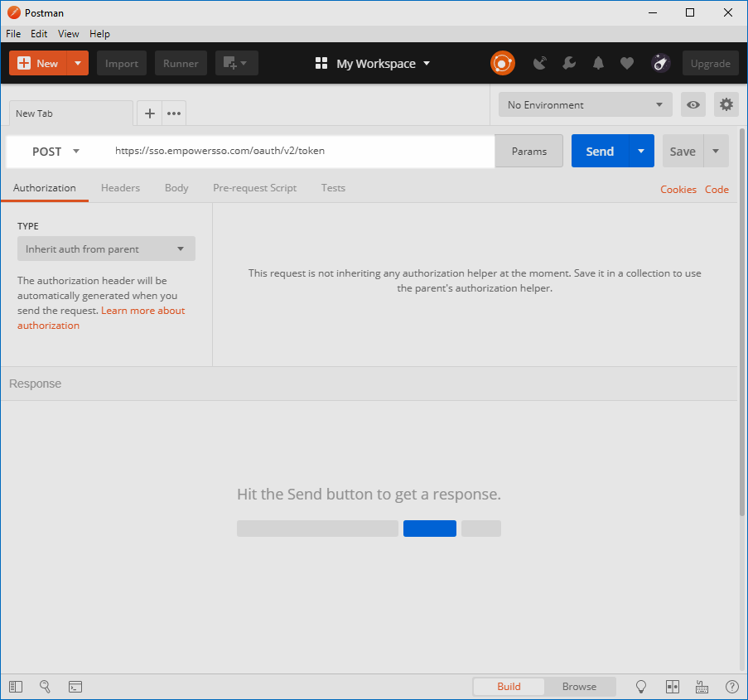Screen dimensions: 748x700
Task: Click the Help question mark icon
Action: point(732,686)
